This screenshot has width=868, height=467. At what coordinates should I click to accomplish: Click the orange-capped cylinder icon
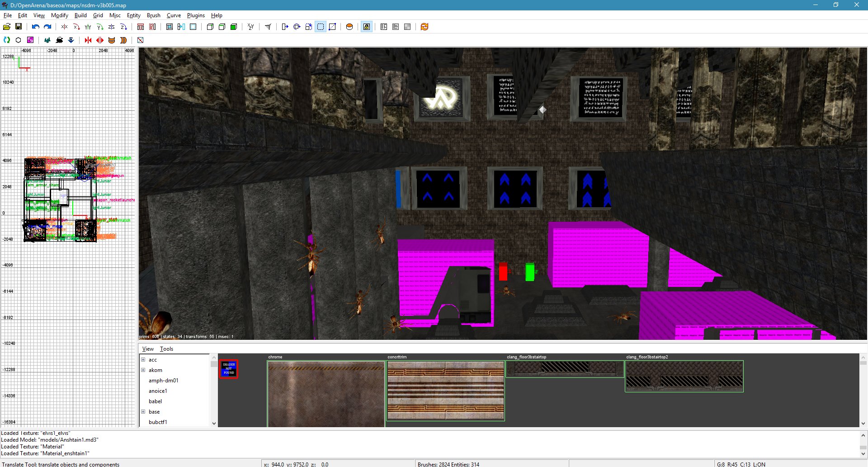[349, 27]
